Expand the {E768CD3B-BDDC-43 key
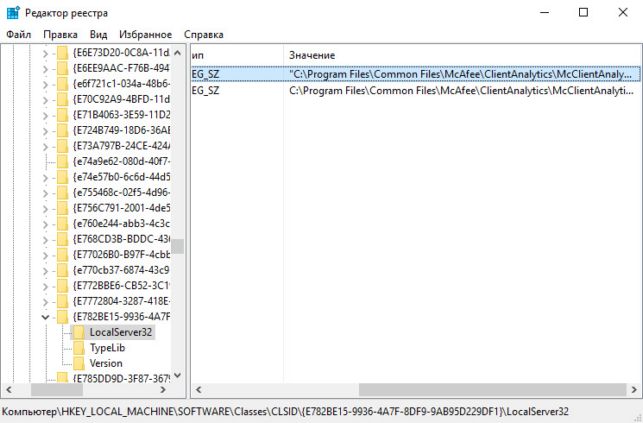This screenshot has width=643, height=423. coord(46,239)
